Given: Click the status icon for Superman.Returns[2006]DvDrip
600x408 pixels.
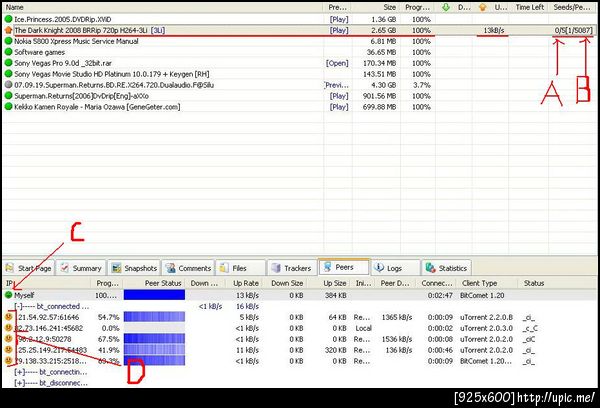Looking at the screenshot, I should coord(8,96).
